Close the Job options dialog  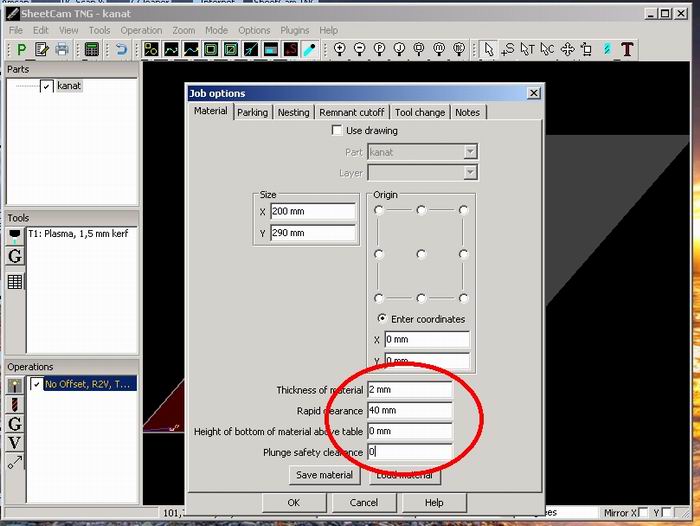pos(534,93)
